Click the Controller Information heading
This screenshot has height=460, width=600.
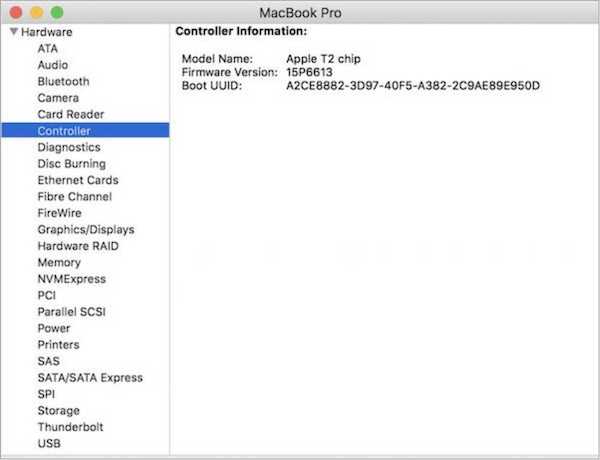[x=241, y=31]
